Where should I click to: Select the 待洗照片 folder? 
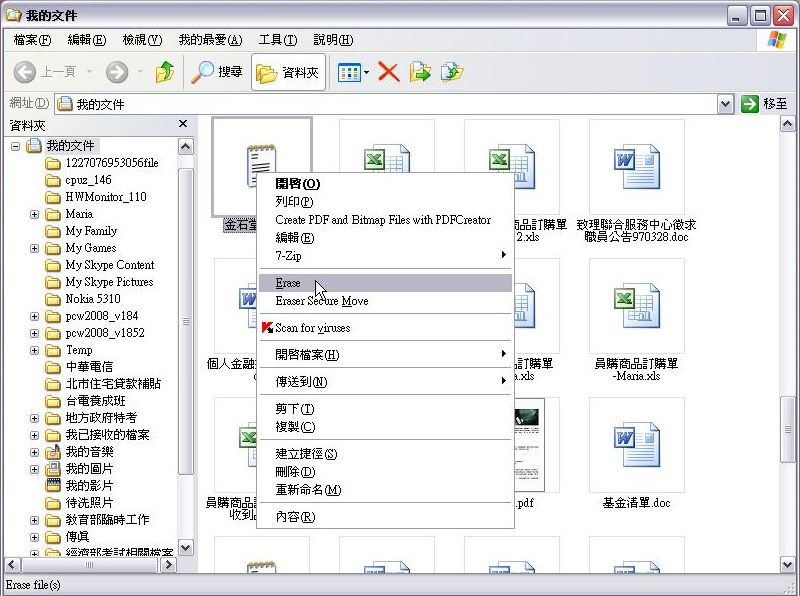(x=79, y=503)
